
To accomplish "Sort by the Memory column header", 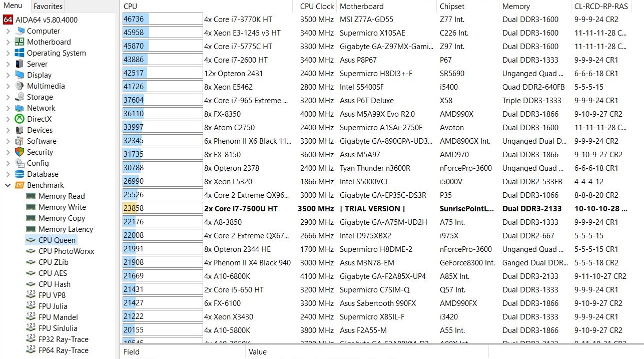I will (535, 7).
